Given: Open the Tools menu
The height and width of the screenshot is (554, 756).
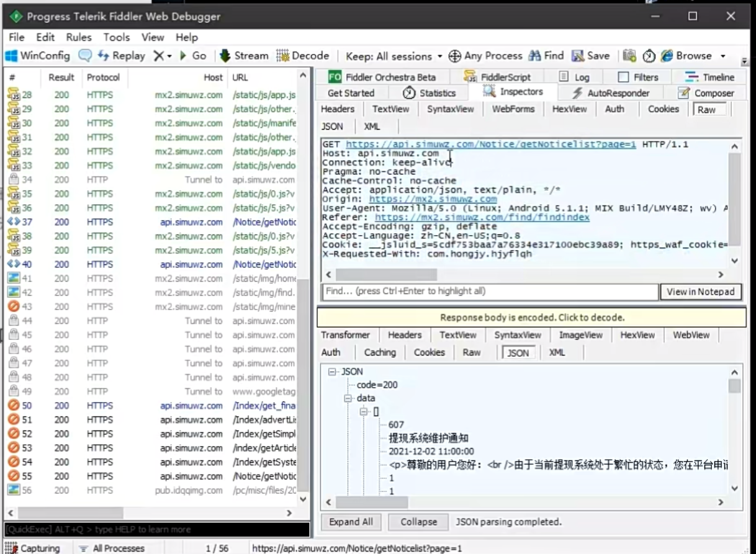Looking at the screenshot, I should [x=117, y=37].
